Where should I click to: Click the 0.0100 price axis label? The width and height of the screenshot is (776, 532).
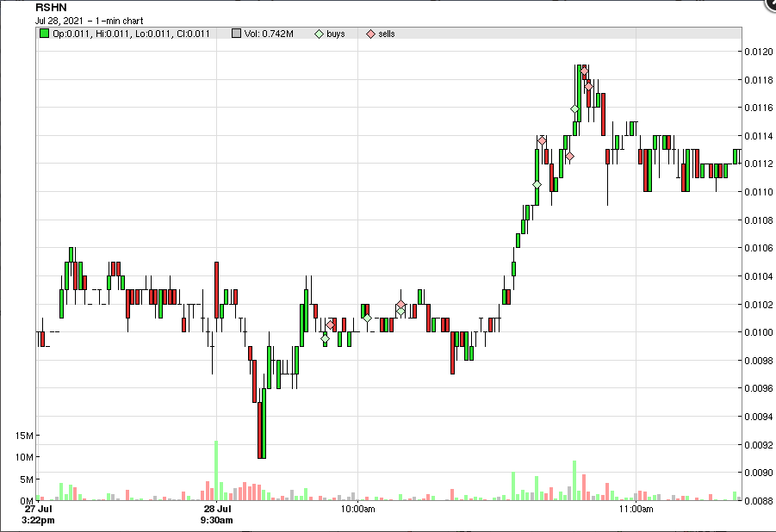(x=759, y=332)
